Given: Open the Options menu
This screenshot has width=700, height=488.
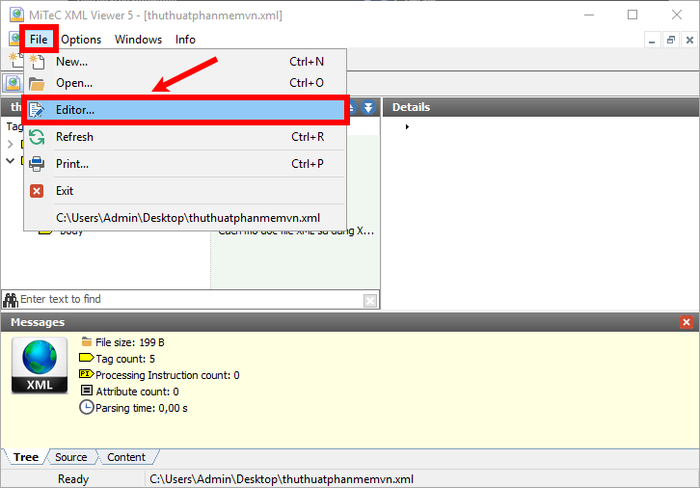Looking at the screenshot, I should coord(81,39).
